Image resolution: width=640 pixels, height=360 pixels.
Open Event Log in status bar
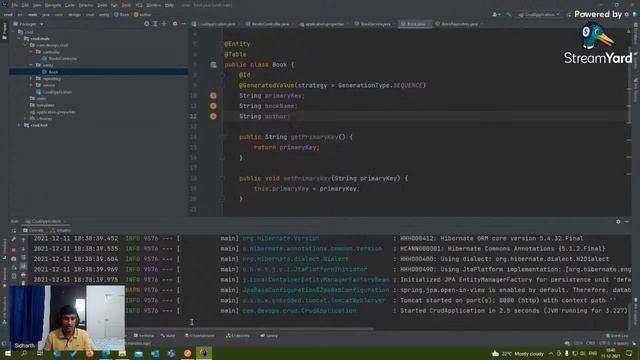click(617, 336)
